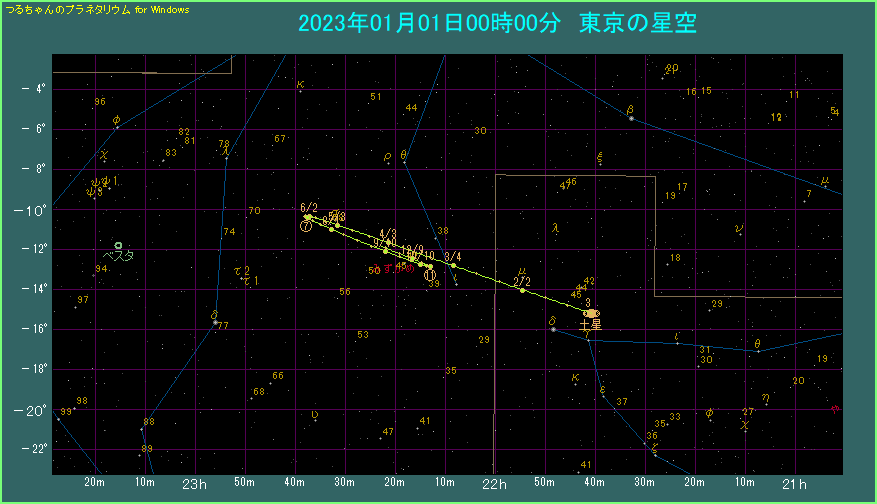
Task: Click the 土星 text label
Action: click(x=590, y=325)
